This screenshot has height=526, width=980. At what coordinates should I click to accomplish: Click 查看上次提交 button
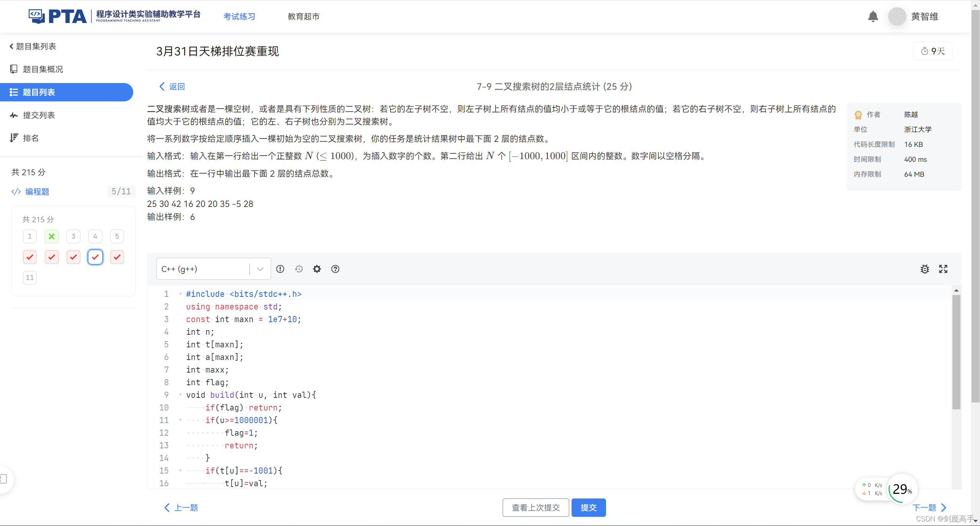[x=536, y=508]
